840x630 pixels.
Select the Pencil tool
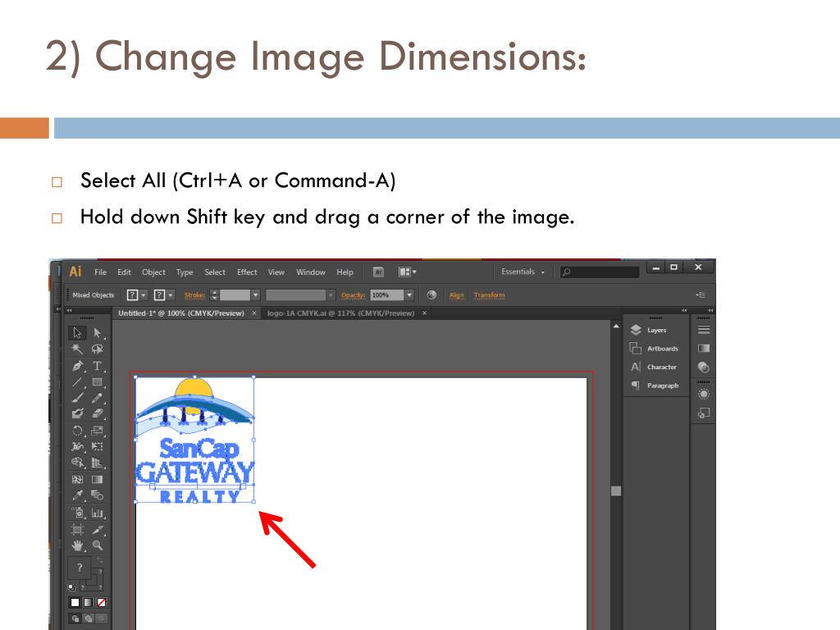pyautogui.click(x=98, y=398)
